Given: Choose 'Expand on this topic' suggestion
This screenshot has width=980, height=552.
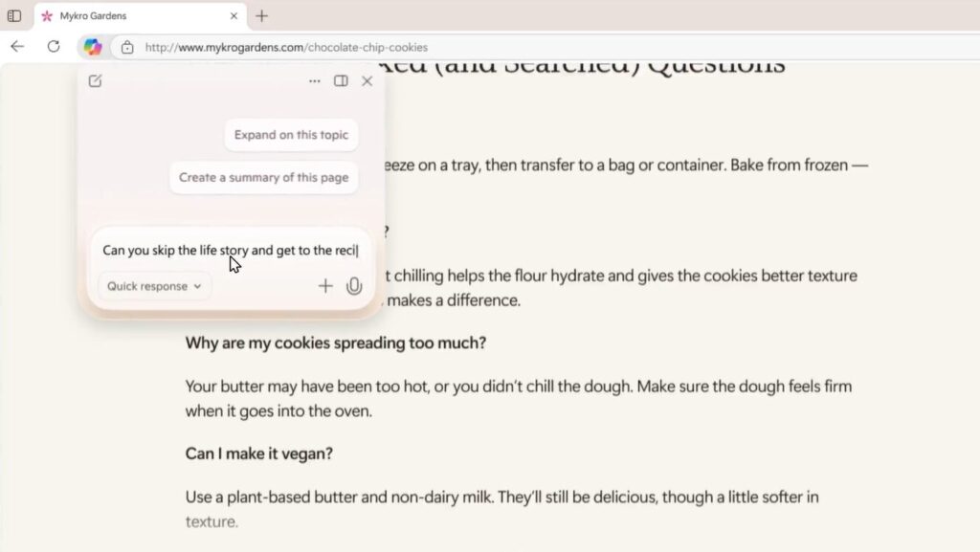Looking at the screenshot, I should [291, 135].
